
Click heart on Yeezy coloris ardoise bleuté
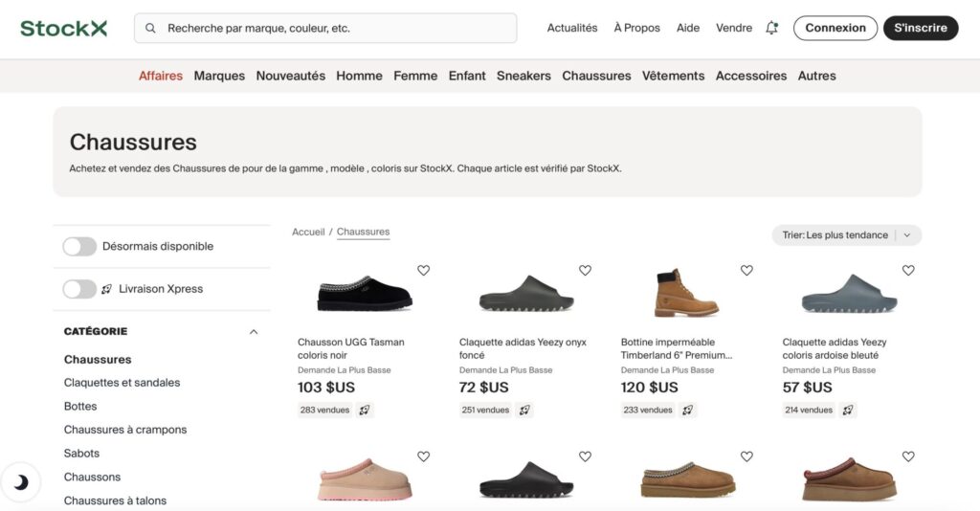(x=908, y=270)
